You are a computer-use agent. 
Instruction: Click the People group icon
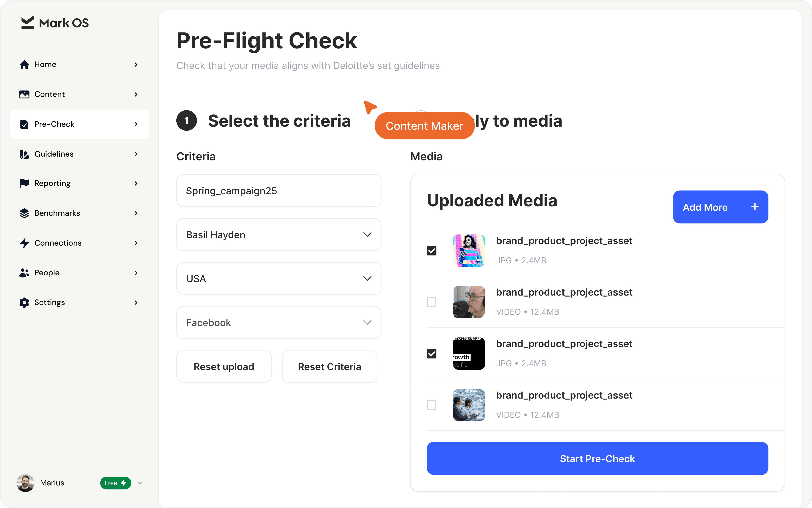(x=24, y=273)
